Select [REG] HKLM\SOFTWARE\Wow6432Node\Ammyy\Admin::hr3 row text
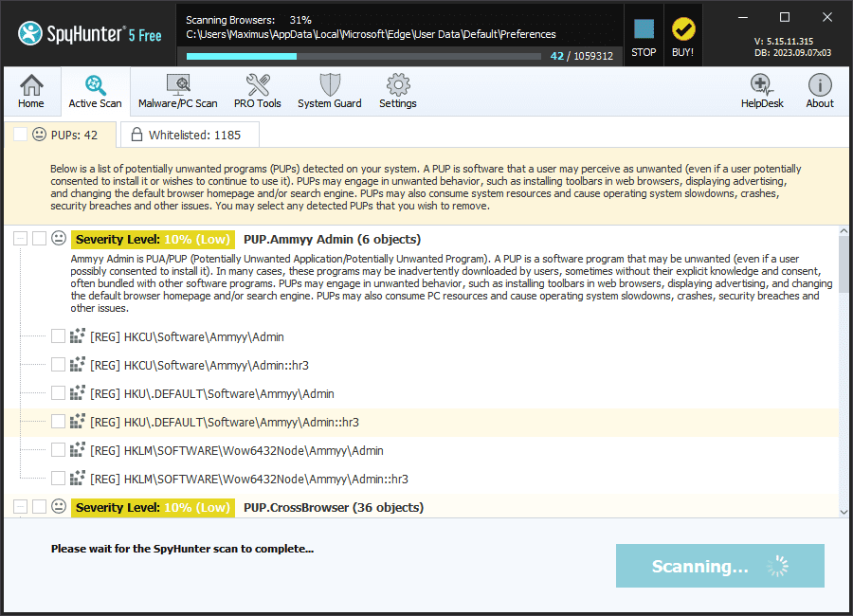 coord(249,480)
